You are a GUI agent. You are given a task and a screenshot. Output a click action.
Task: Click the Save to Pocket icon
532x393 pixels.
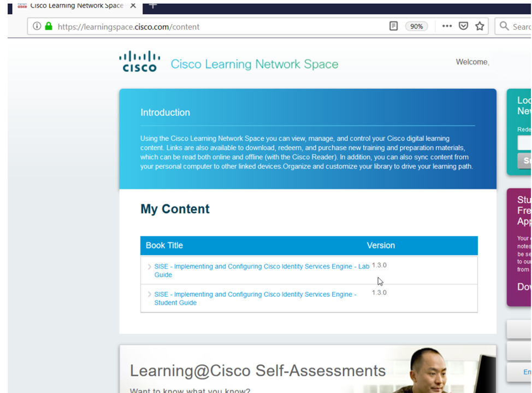[463, 26]
